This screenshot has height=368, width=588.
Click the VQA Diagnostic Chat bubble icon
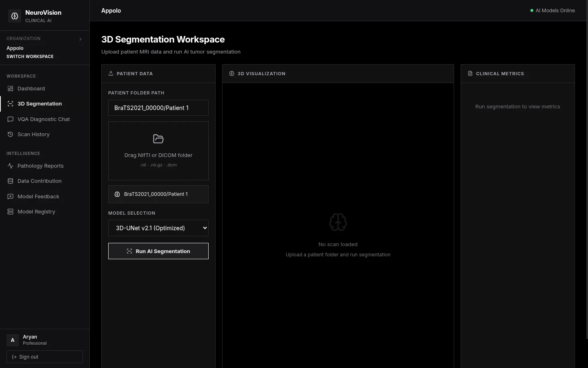click(x=11, y=119)
